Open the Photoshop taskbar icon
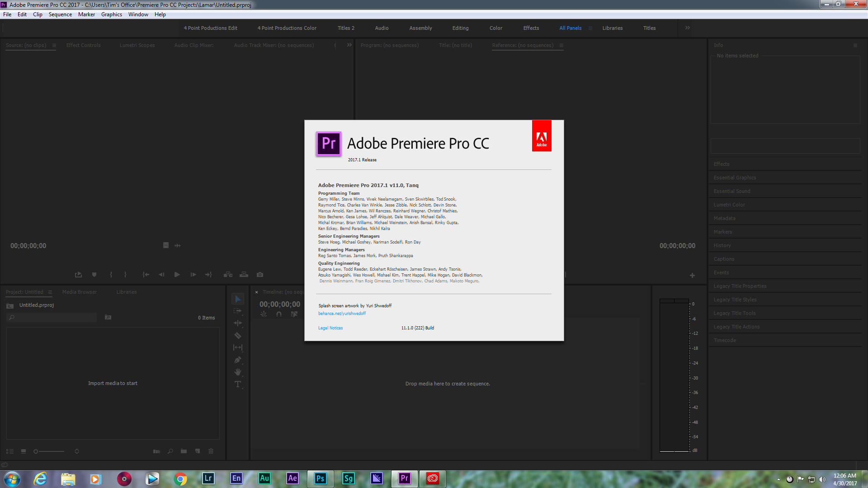The width and height of the screenshot is (868, 488). pyautogui.click(x=321, y=479)
